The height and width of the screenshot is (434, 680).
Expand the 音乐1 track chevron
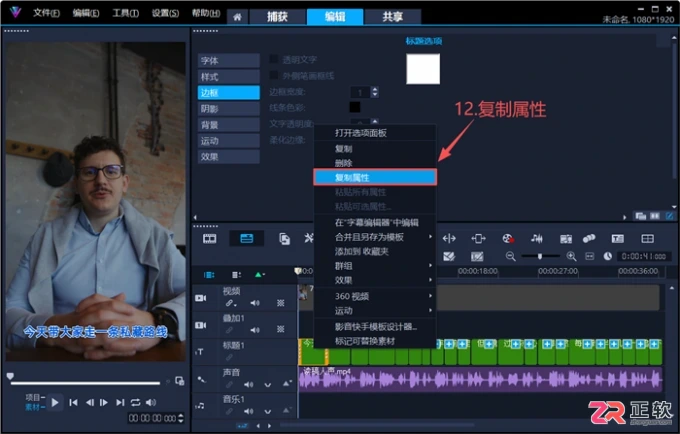(268, 411)
